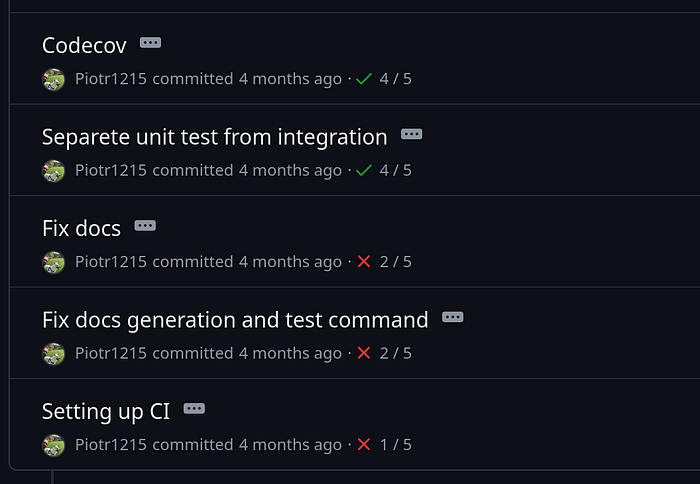Open Fix docs generation and test command commit
The height and width of the screenshot is (484, 700).
pyautogui.click(x=235, y=320)
